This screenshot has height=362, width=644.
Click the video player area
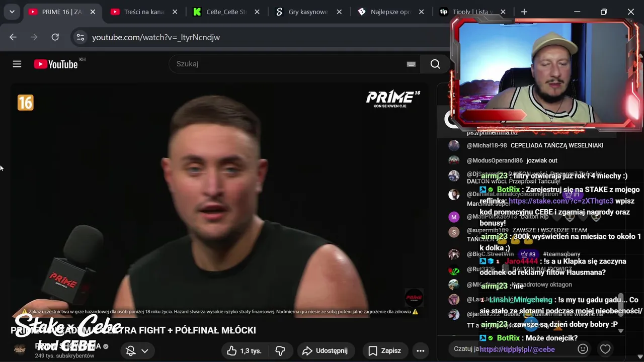coord(219,201)
